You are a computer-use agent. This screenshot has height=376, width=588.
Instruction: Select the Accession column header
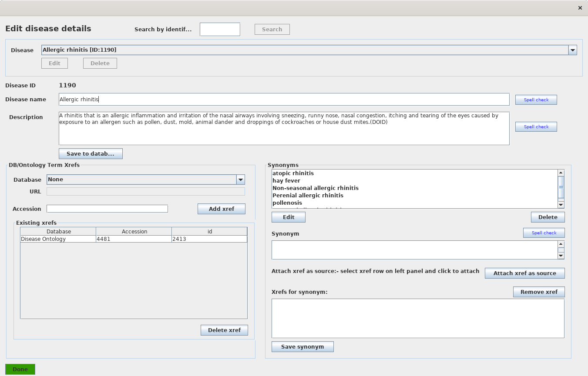click(x=134, y=232)
